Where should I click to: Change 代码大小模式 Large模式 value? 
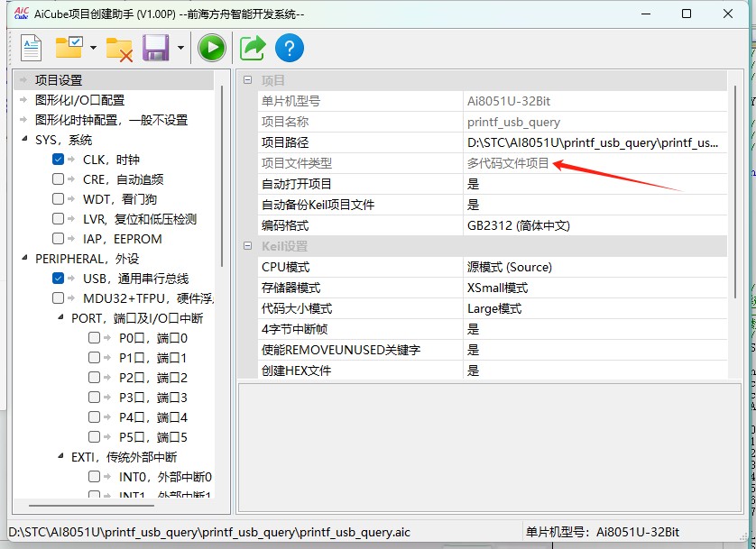point(595,308)
